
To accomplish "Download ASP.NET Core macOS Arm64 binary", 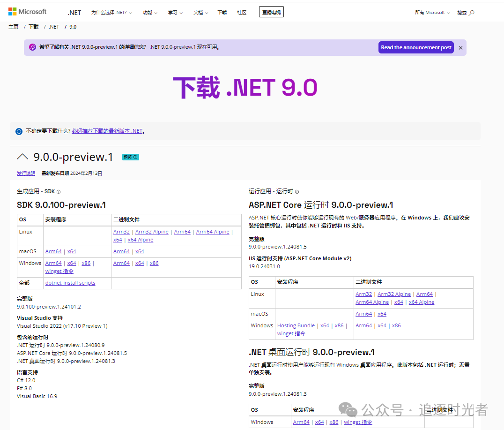I will tap(364, 314).
